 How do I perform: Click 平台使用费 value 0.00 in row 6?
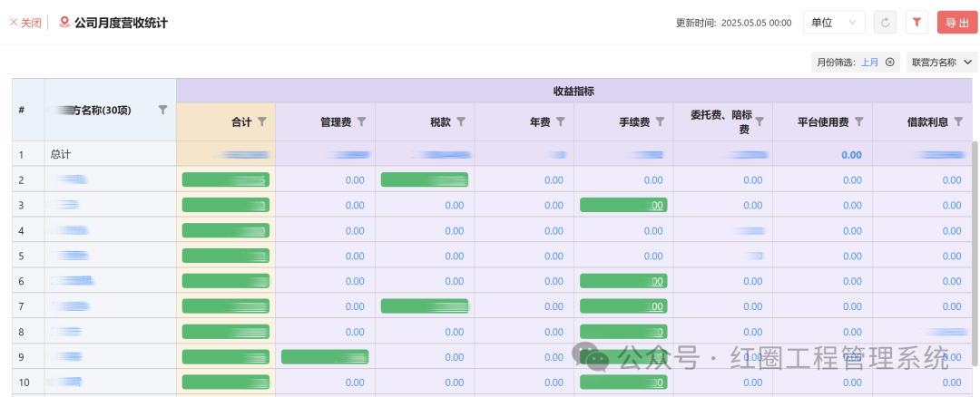tap(852, 282)
